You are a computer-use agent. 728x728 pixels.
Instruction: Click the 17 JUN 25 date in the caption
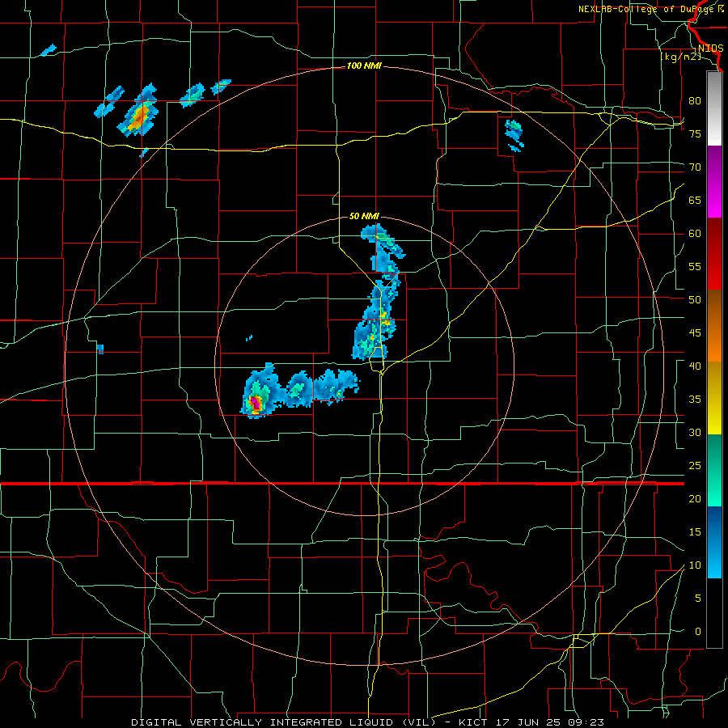point(529,722)
